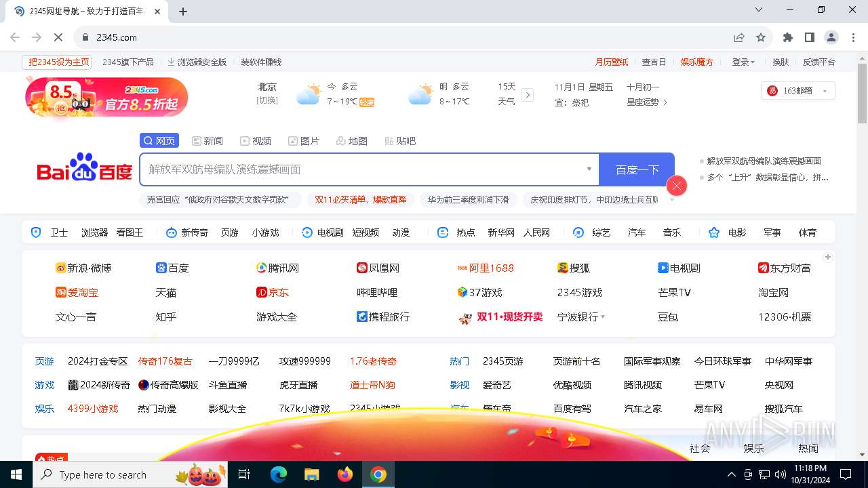Open the share page icon in the address bar
Viewport: 868px width, 488px height.
[739, 37]
